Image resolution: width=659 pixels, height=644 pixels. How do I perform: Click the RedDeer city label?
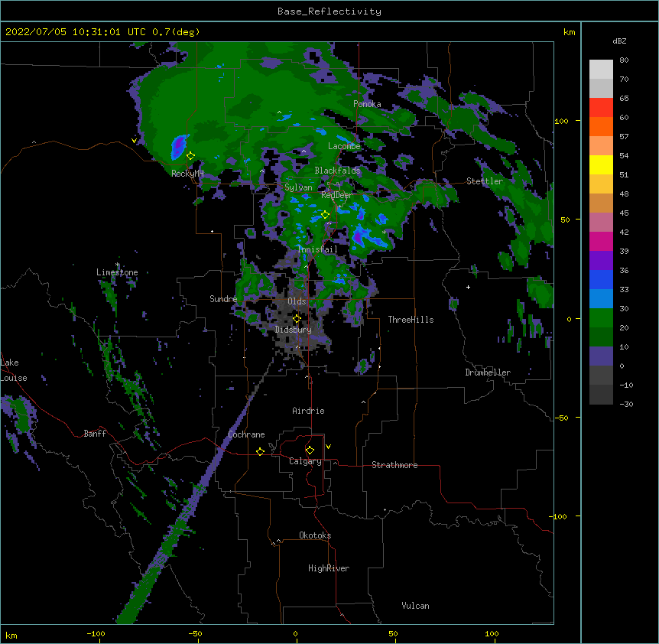(336, 195)
